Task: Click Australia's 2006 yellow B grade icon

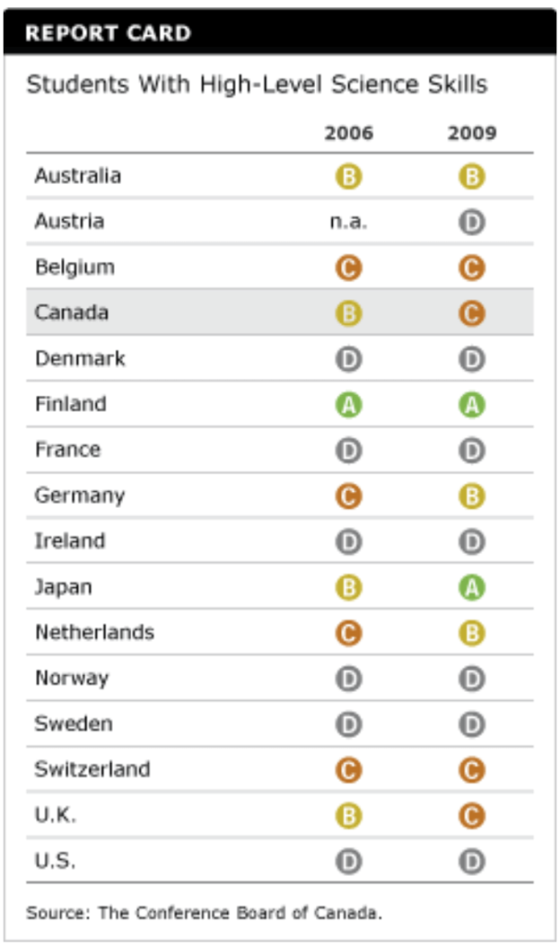Action: point(348,177)
